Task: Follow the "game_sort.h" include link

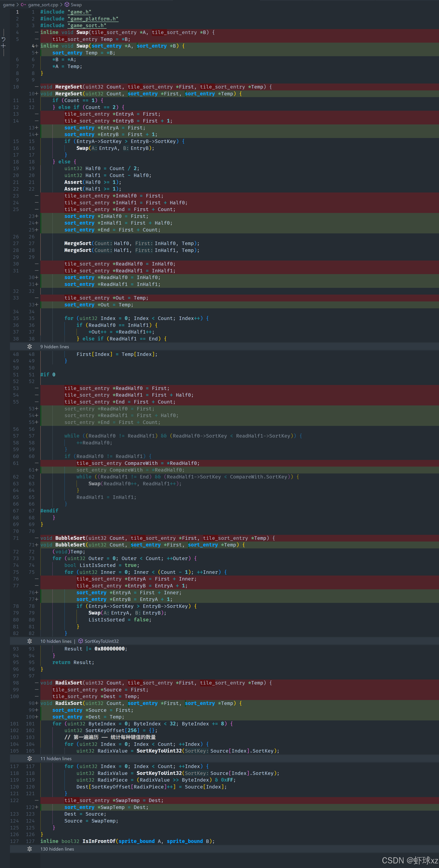Action: (87, 26)
